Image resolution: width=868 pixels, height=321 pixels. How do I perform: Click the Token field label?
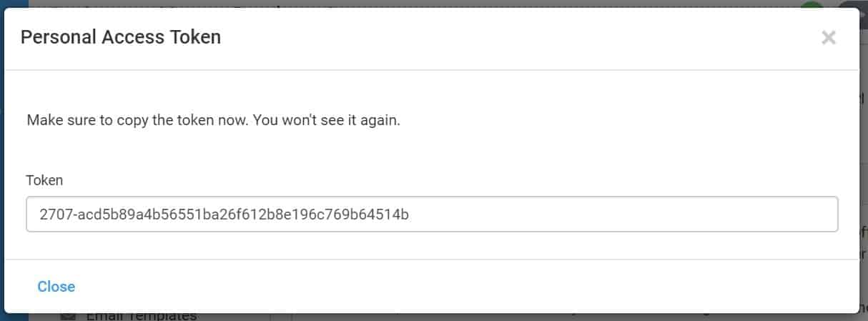[44, 180]
